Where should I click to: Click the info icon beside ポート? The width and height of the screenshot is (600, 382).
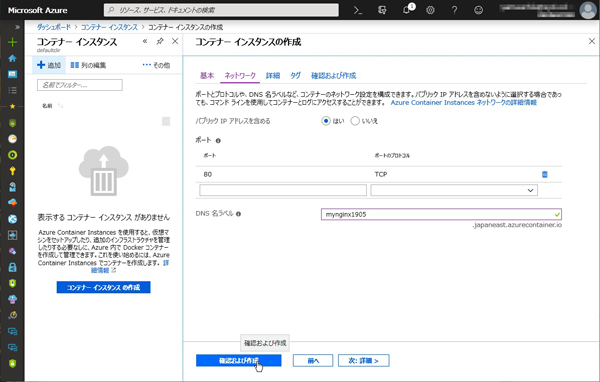point(218,140)
